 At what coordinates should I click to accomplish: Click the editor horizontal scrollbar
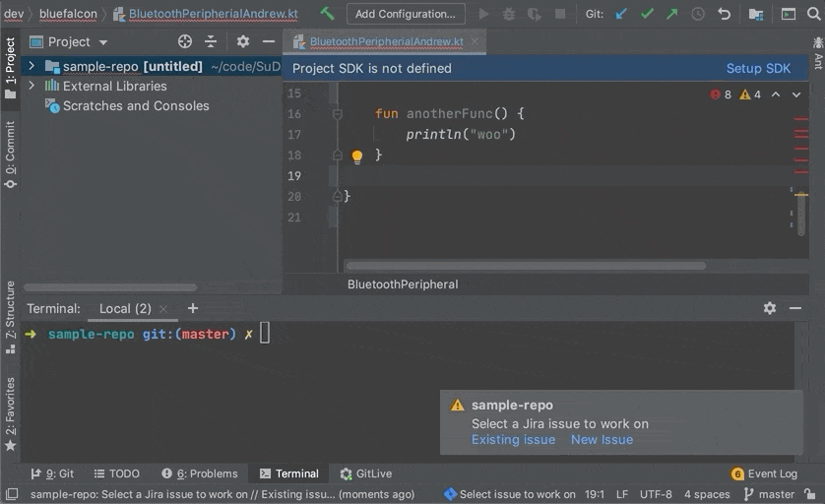[526, 266]
